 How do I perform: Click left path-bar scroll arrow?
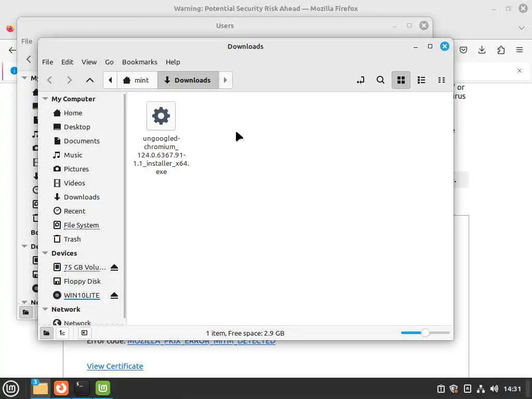110,80
